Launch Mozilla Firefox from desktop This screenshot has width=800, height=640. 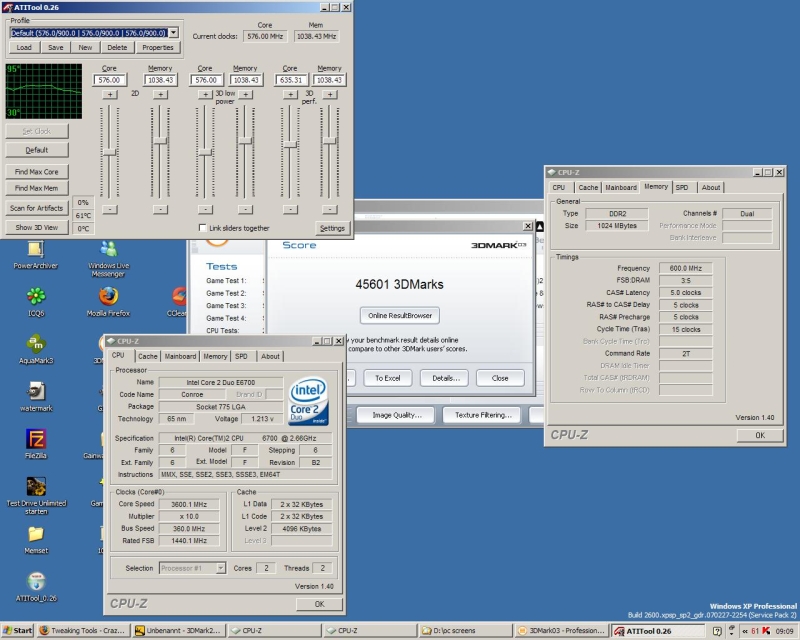click(108, 300)
